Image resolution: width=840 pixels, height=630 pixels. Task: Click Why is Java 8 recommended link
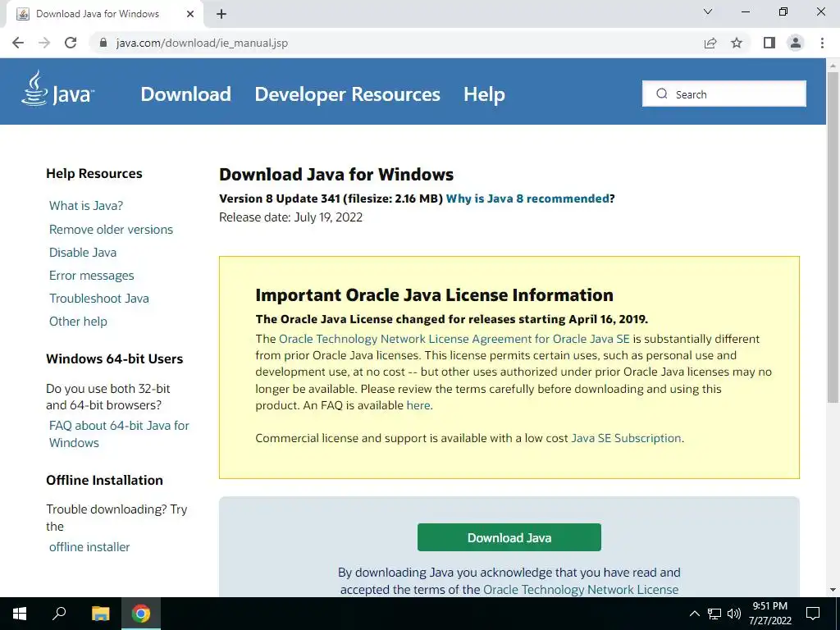tap(527, 199)
